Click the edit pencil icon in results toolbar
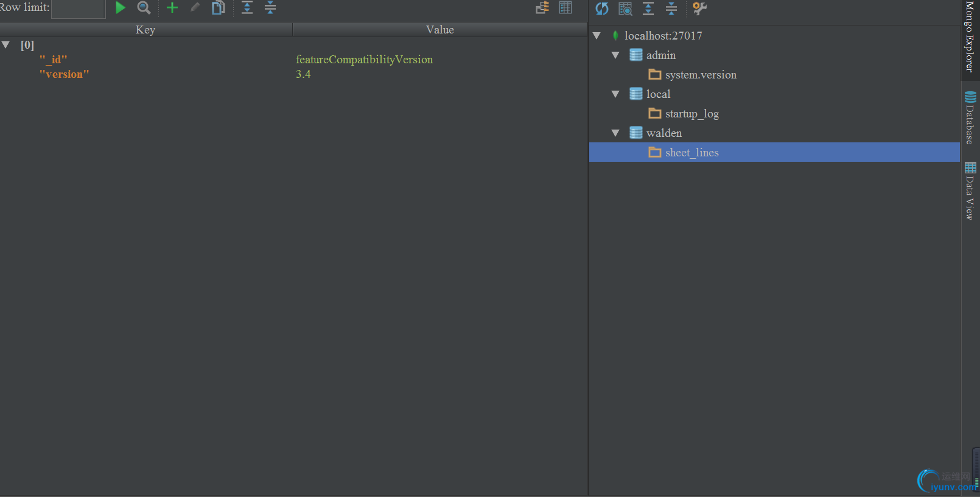 click(195, 8)
